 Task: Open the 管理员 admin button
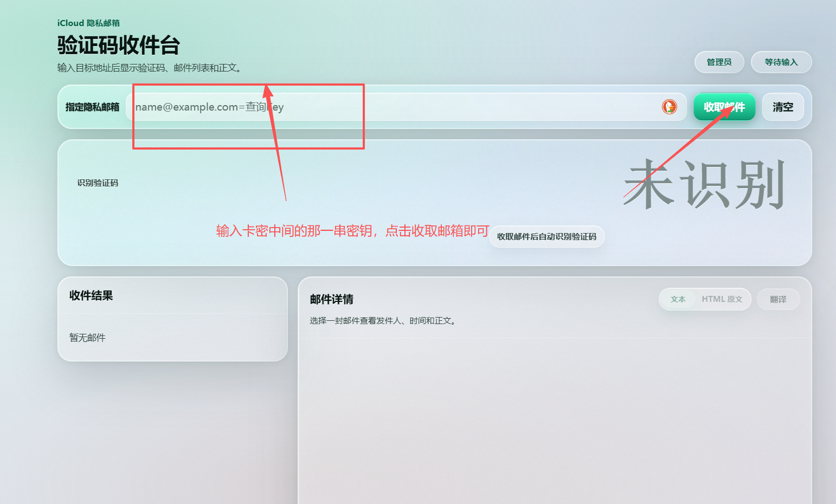tap(719, 62)
